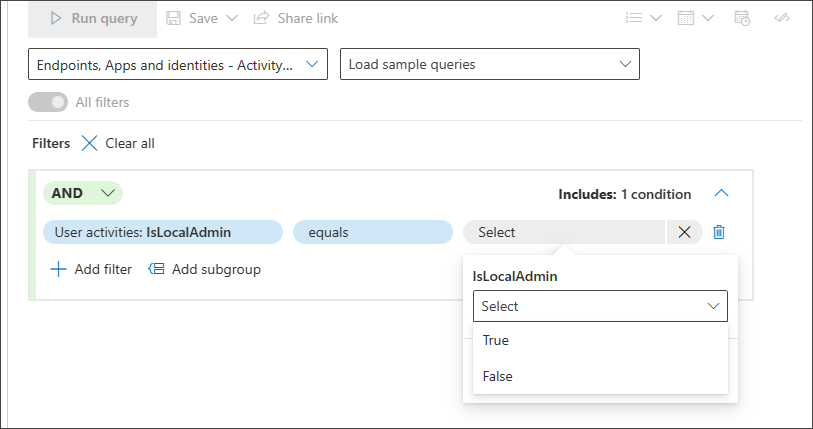
Task: Clear all filters with the X icon
Action: tap(89, 143)
